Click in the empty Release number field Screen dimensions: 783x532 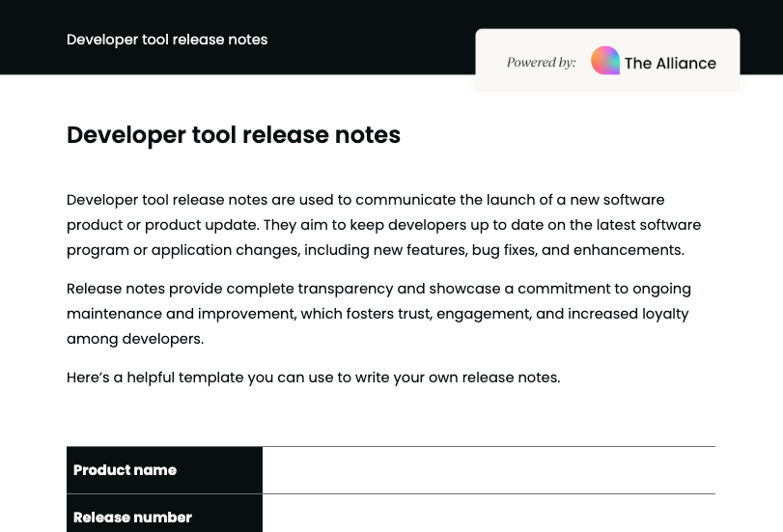(489, 516)
